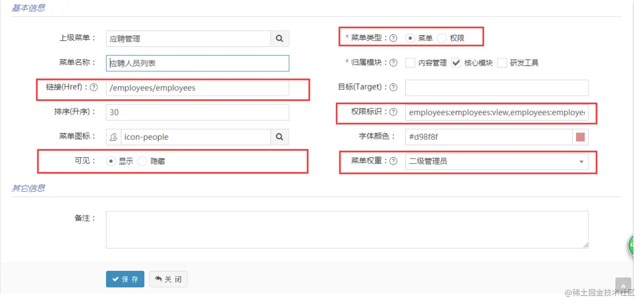Click the 关闭 close button
This screenshot has width=644, height=306.
coord(169,279)
